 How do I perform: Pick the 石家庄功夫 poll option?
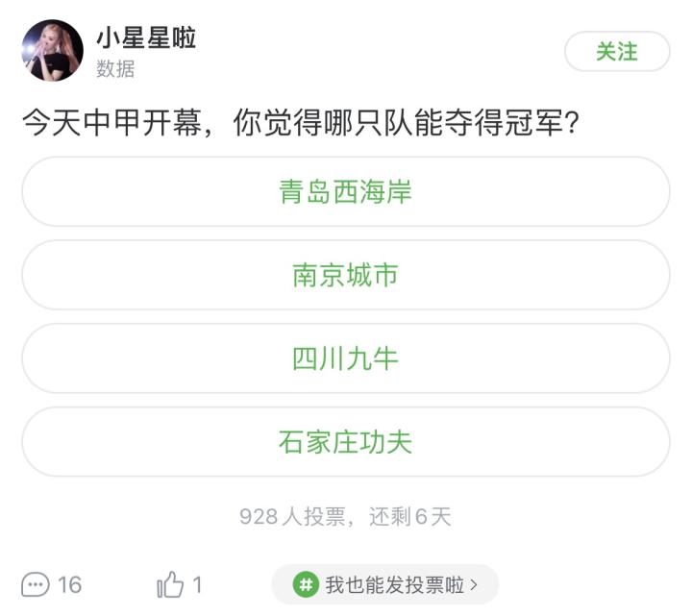346,442
